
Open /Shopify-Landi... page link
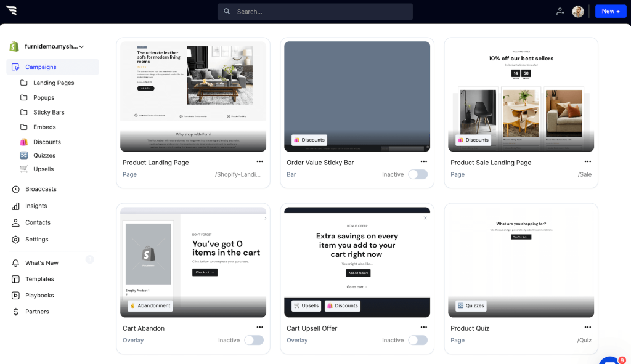click(237, 174)
